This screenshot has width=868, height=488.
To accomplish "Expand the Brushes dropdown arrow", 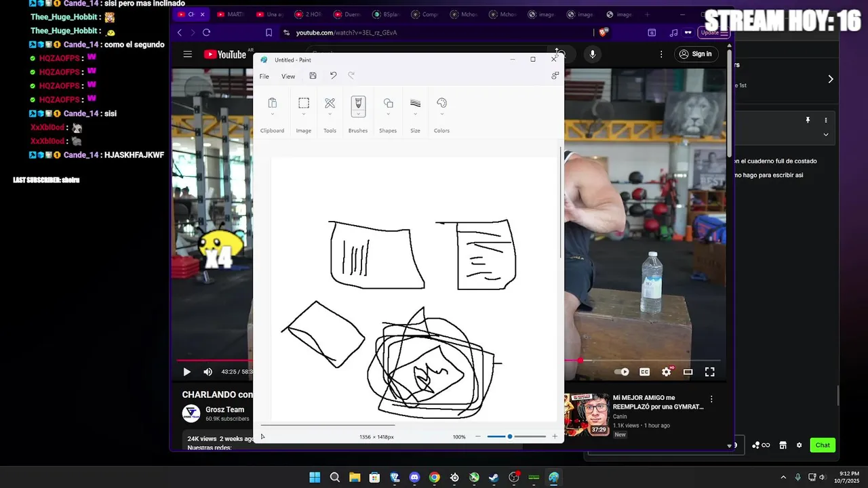I will [358, 115].
